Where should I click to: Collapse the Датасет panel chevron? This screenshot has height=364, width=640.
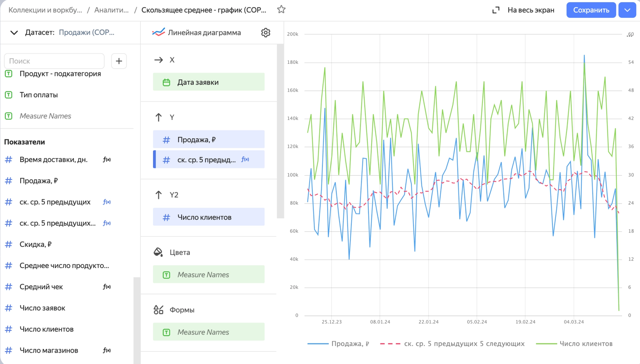tap(13, 33)
